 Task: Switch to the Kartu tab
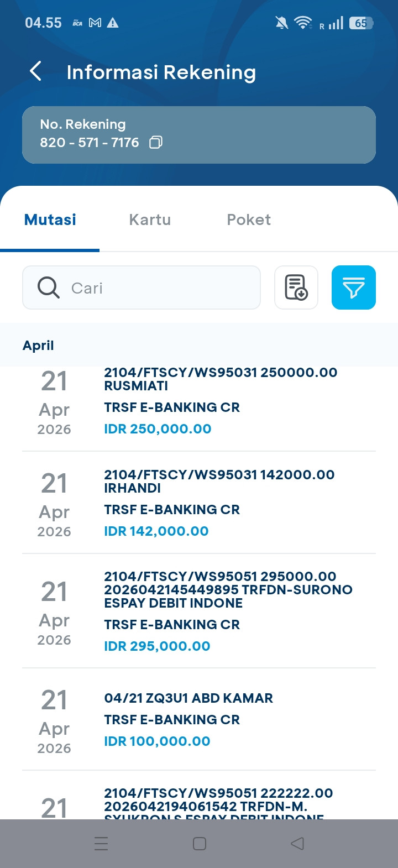point(150,219)
